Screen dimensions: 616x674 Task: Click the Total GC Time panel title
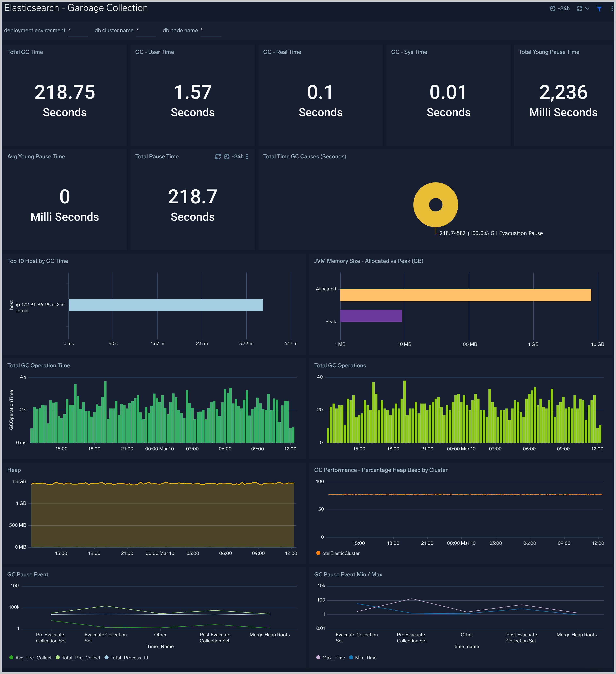click(x=25, y=52)
